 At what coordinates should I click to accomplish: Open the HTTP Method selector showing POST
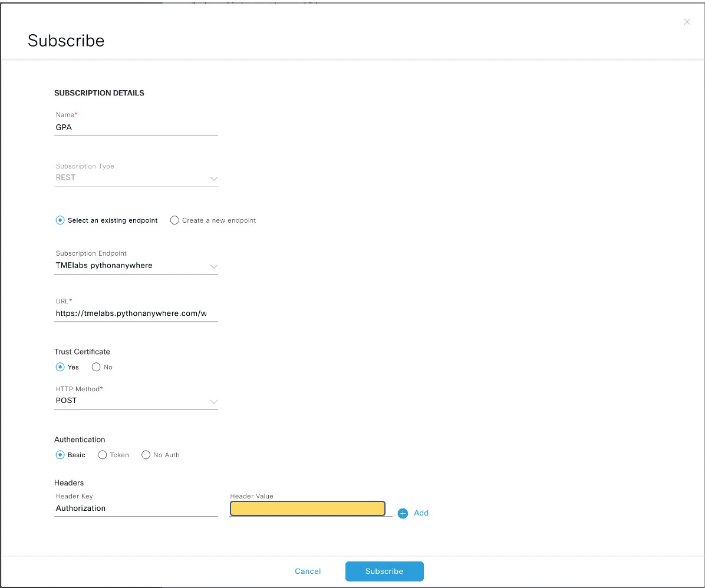pos(136,401)
